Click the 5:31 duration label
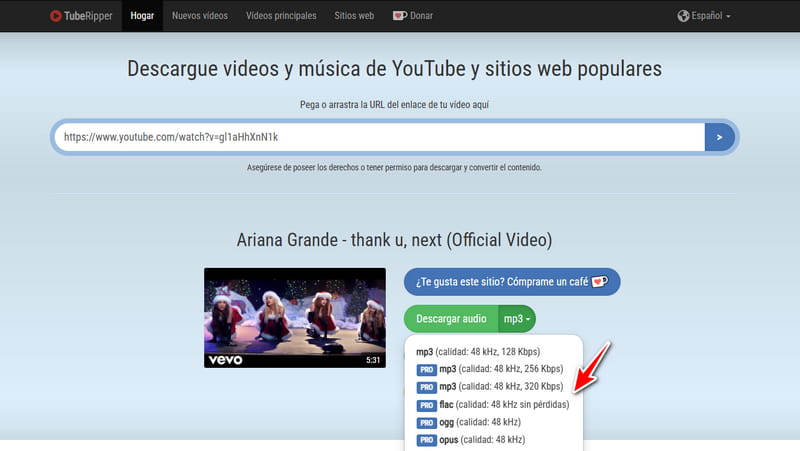The image size is (800, 451). pyautogui.click(x=373, y=360)
